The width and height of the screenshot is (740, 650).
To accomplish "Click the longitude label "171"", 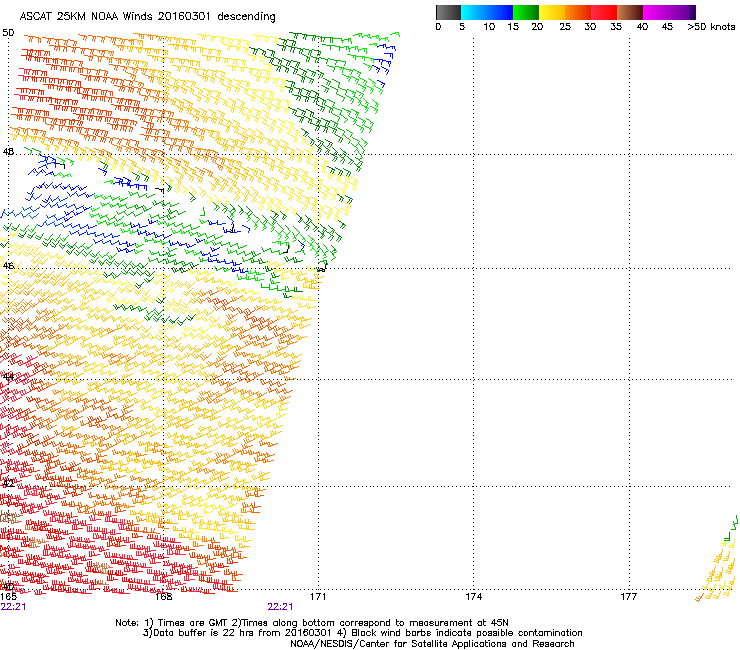I will click(318, 597).
